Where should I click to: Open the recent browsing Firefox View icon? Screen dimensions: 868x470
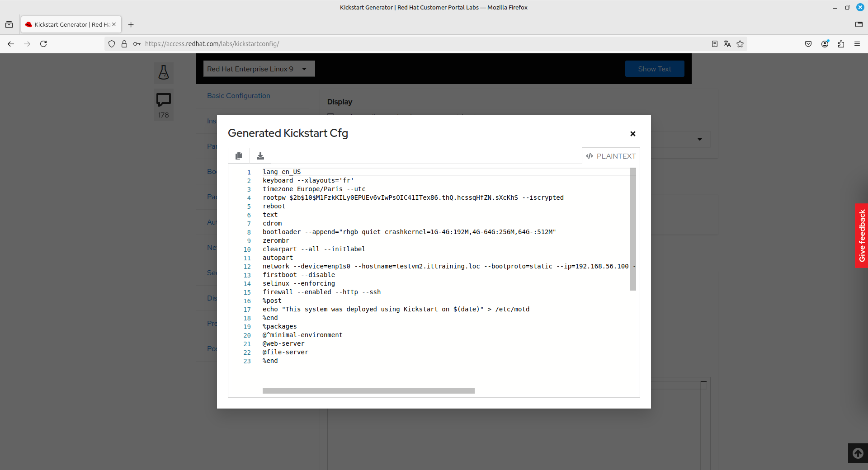(x=9, y=25)
